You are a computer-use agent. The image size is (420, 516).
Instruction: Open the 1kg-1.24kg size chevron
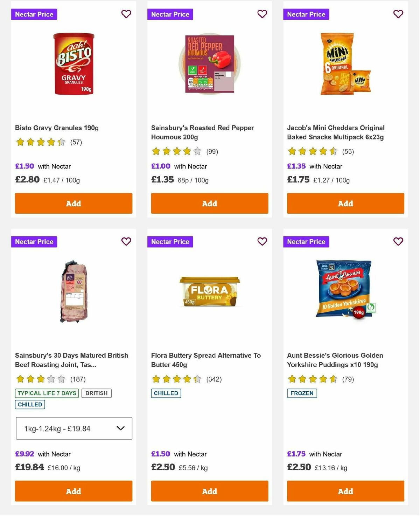coord(121,428)
